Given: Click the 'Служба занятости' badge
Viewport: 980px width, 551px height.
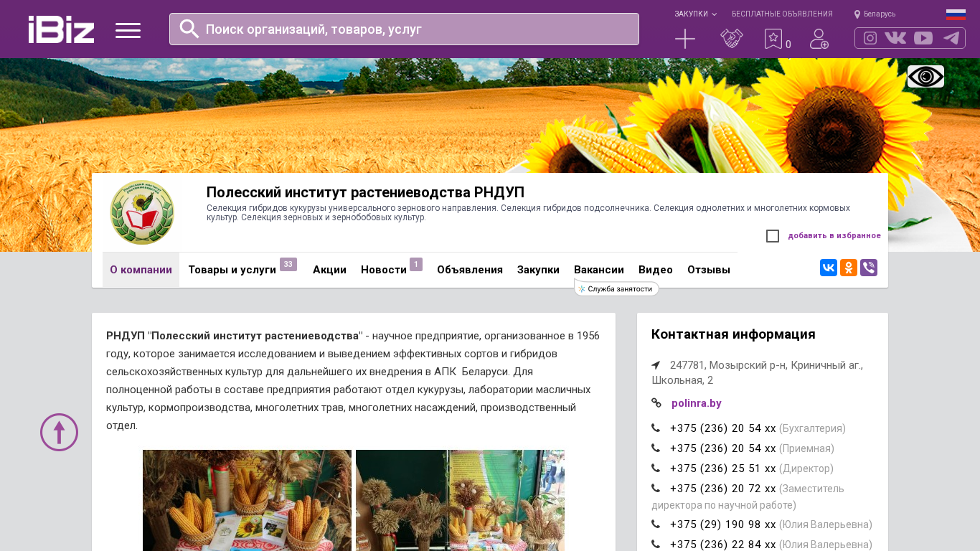Looking at the screenshot, I should [x=617, y=289].
